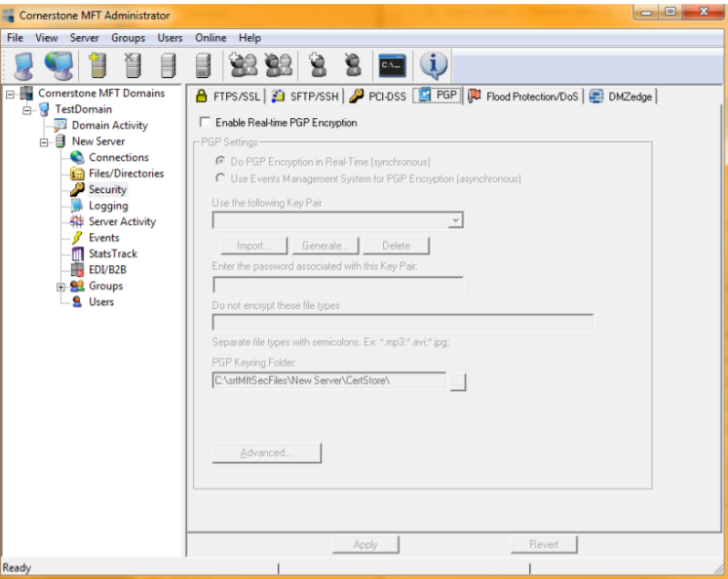The image size is (728, 579).
Task: Click the PGP Keyring Folder path field
Action: click(328, 381)
